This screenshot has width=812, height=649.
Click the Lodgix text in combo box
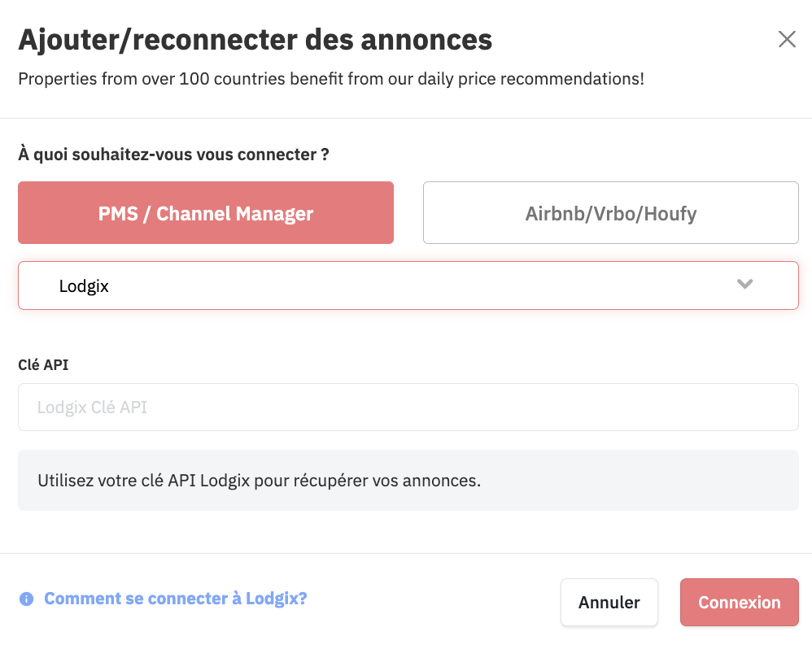pos(84,286)
